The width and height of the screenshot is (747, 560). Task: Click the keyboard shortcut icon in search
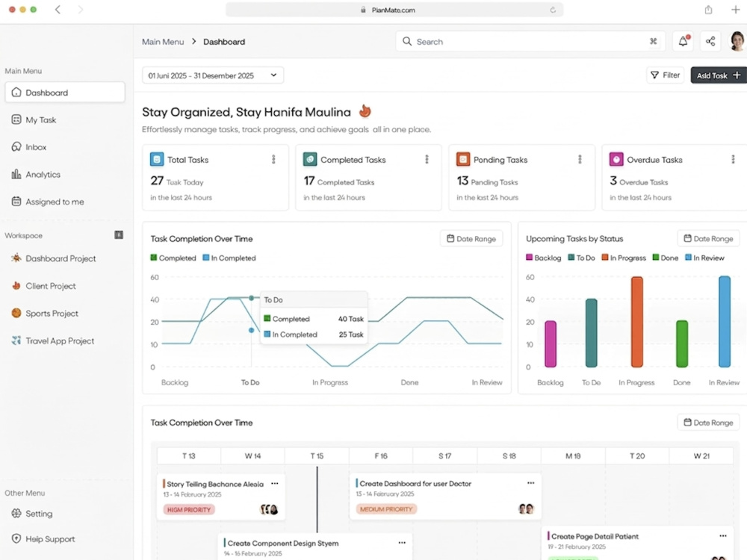point(653,41)
